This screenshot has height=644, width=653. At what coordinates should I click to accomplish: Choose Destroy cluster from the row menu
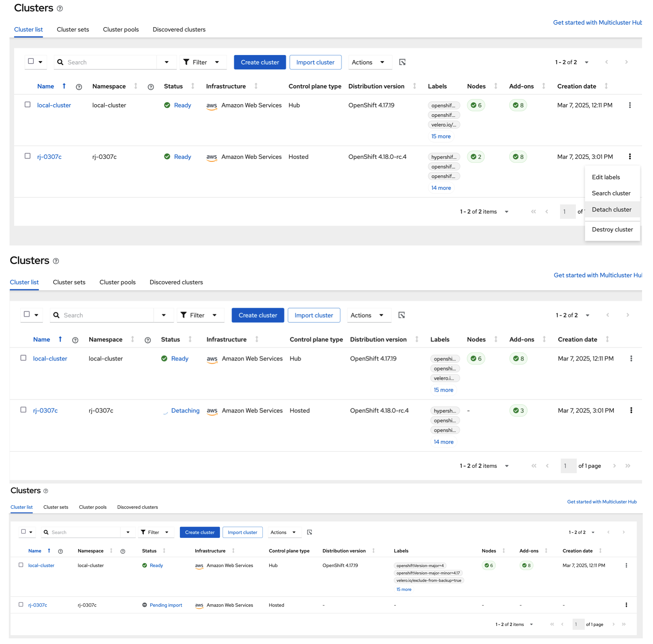[x=612, y=229]
